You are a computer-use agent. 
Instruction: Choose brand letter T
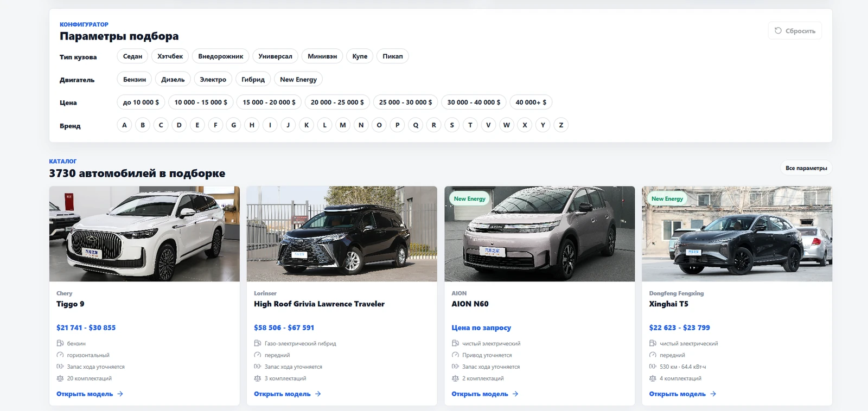pos(470,125)
